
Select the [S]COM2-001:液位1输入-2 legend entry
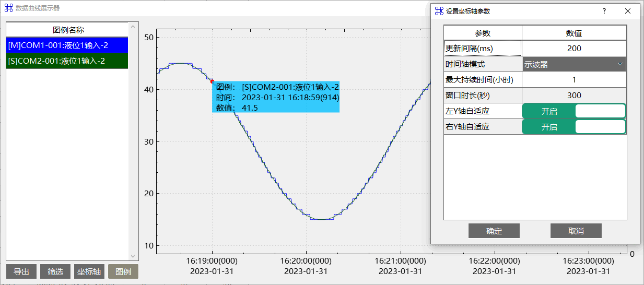pos(67,61)
